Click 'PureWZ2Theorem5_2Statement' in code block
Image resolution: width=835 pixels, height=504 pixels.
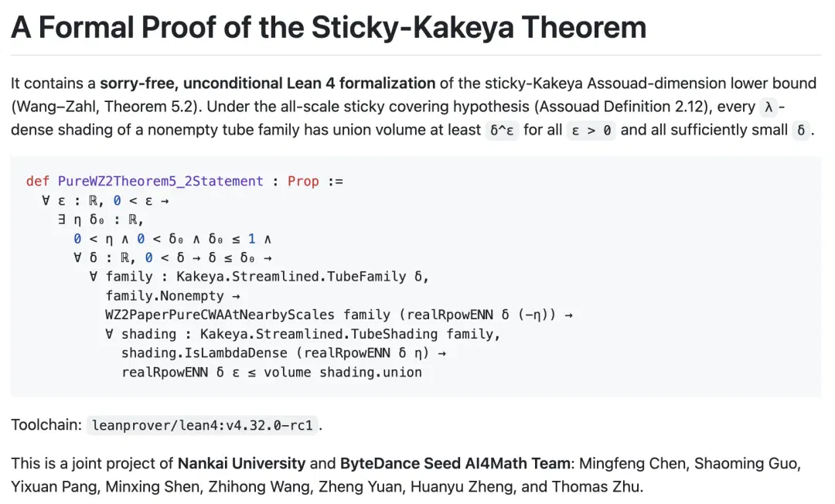[160, 182]
